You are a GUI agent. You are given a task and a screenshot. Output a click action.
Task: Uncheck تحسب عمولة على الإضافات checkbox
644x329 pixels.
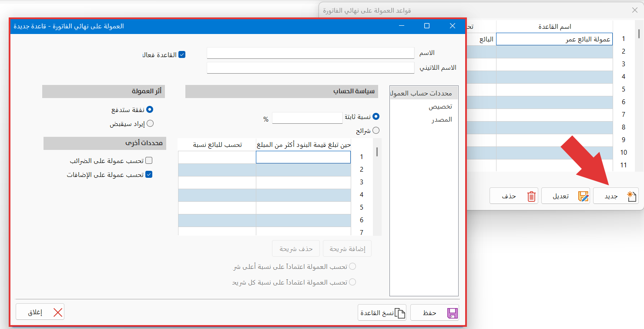coord(149,174)
